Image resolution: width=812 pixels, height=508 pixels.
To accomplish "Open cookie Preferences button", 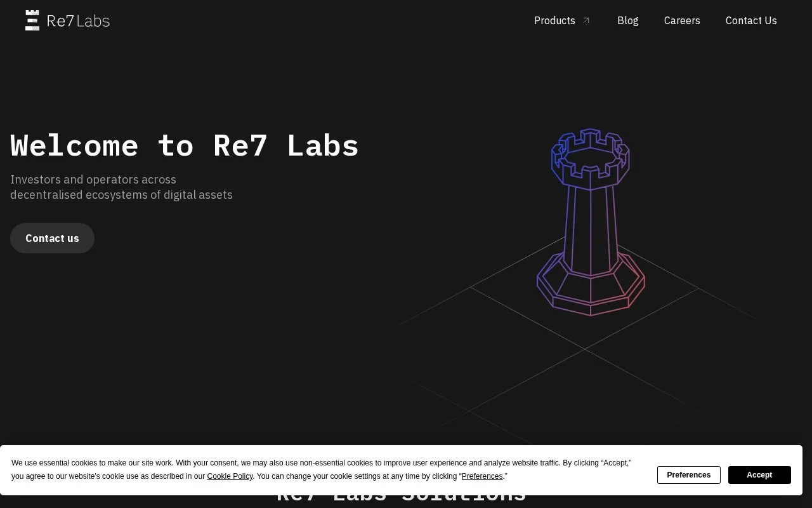I will pyautogui.click(x=688, y=475).
